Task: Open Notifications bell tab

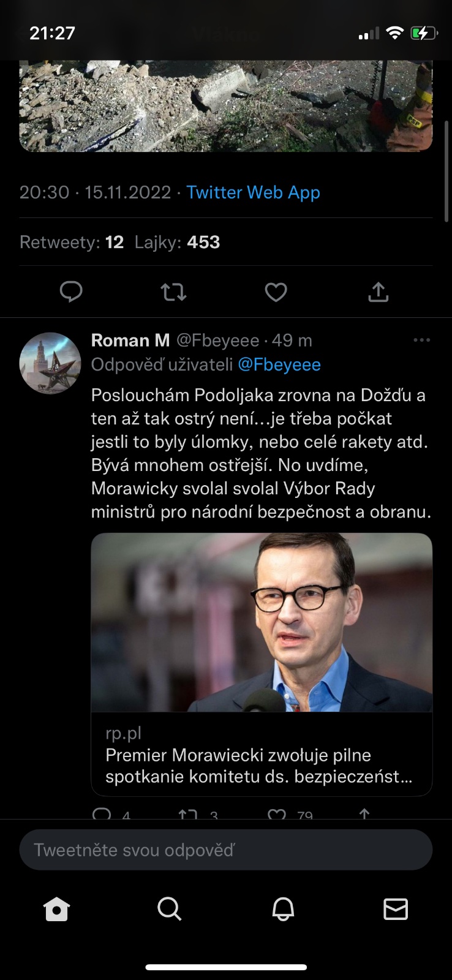Action: 283,910
